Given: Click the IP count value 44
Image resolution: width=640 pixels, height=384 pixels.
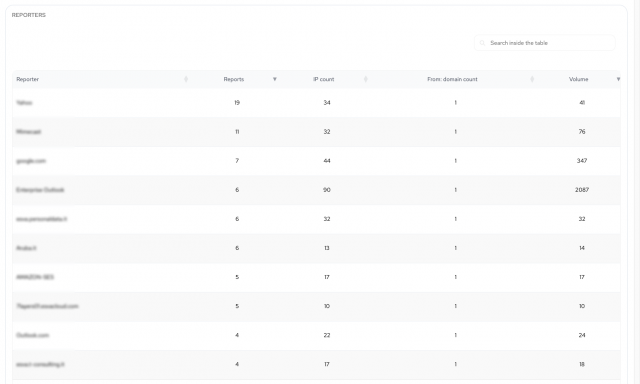Looking at the screenshot, I should pyautogui.click(x=327, y=161).
